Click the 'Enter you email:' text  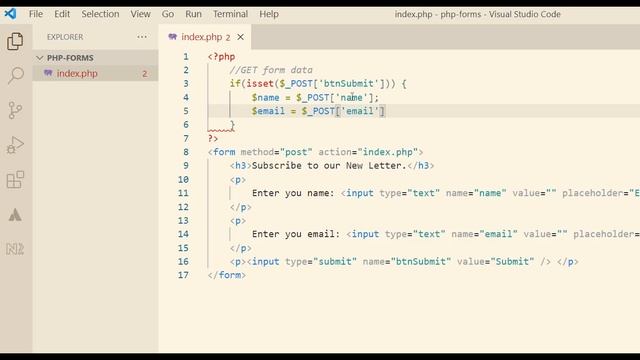296,234
